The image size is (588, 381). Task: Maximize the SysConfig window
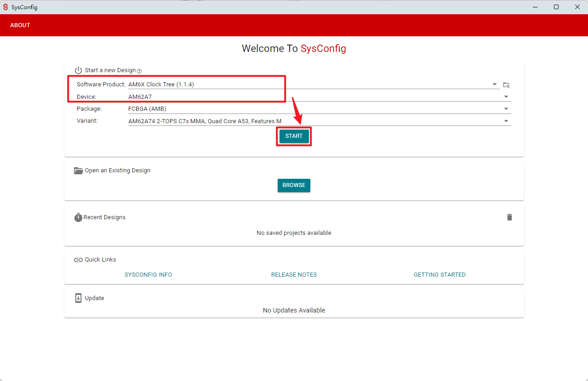[x=556, y=7]
